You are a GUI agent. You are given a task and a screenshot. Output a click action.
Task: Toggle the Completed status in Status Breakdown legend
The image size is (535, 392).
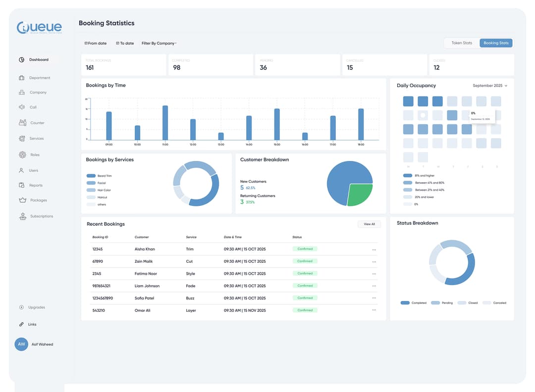pyautogui.click(x=412, y=302)
